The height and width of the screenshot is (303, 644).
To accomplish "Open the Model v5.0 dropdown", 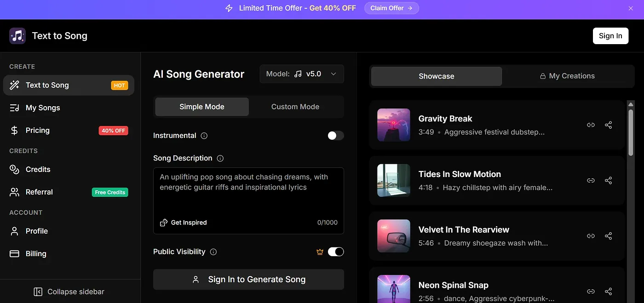I will click(x=302, y=74).
